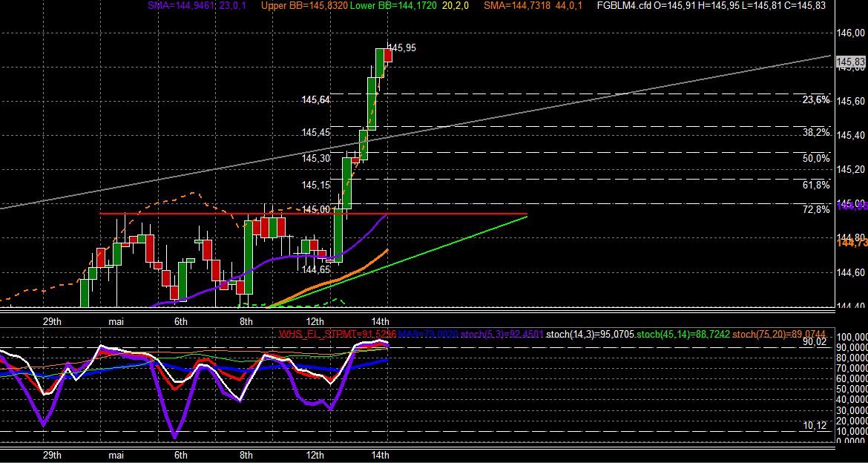Click the 72,8% retracement label
The width and height of the screenshot is (868, 463).
[816, 209]
